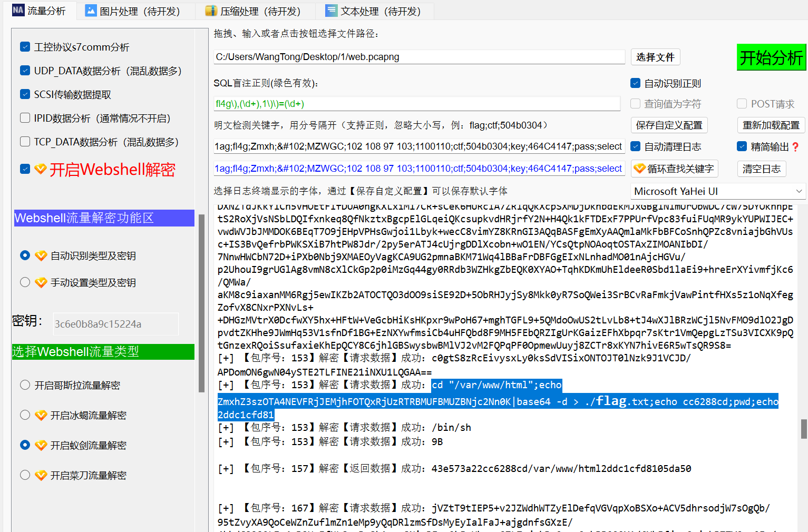The width and height of the screenshot is (808, 532).
Task: Open the 图片处理（待开发）tab
Action: [x=136, y=11]
